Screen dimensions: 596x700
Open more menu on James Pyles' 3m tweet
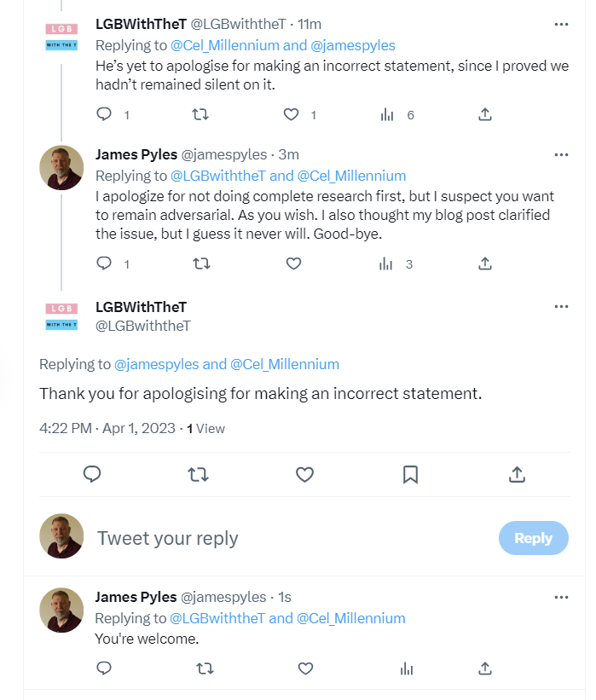click(x=561, y=154)
